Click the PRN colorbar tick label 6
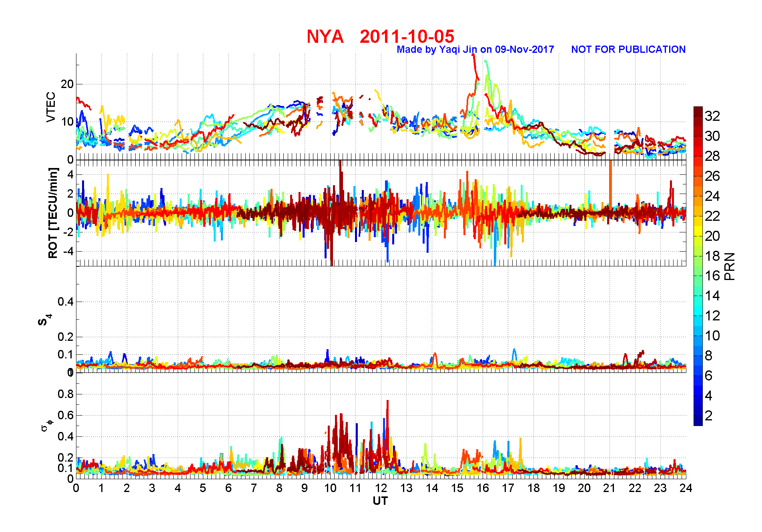 (x=708, y=376)
